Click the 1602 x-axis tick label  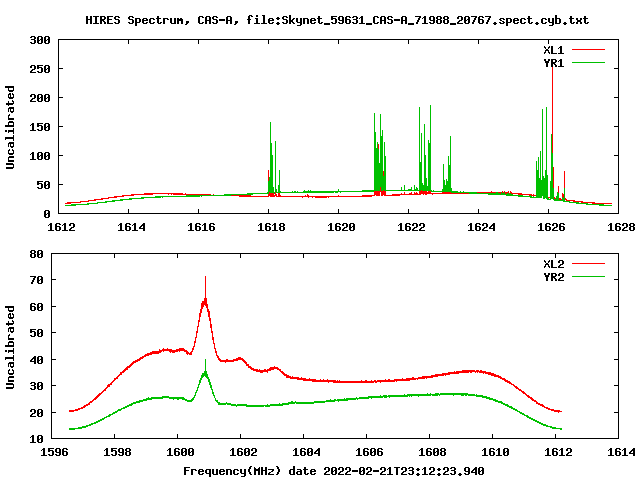[x=243, y=452]
